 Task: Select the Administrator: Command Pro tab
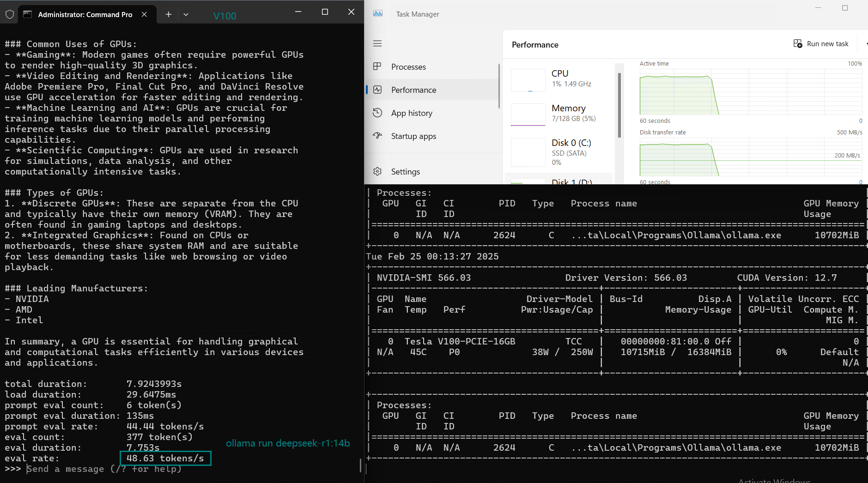pos(85,14)
